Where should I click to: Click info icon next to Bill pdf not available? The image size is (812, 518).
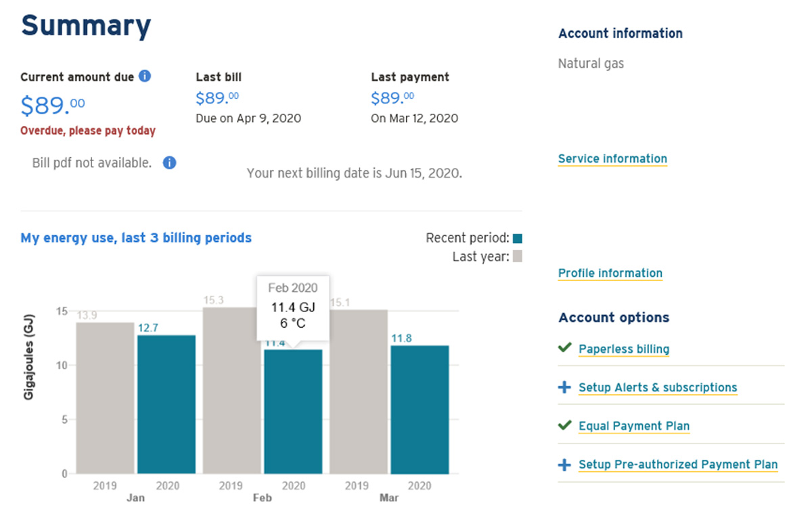pos(170,163)
